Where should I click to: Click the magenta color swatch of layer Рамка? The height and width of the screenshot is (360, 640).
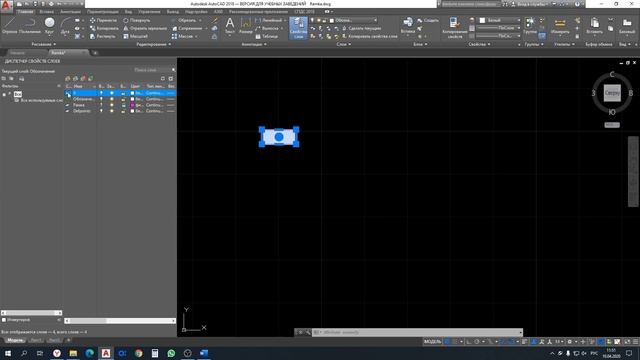132,105
